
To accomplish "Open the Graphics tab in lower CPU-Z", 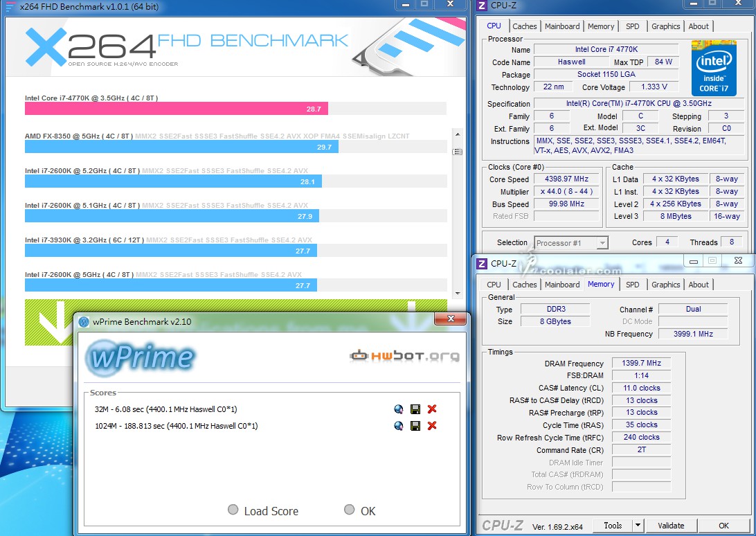I will [x=665, y=285].
